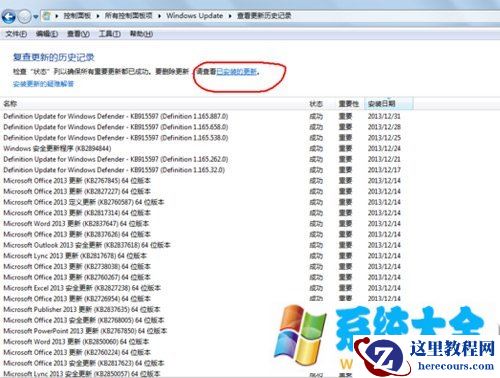Open the 编辑(E) menu

[x=47, y=34]
